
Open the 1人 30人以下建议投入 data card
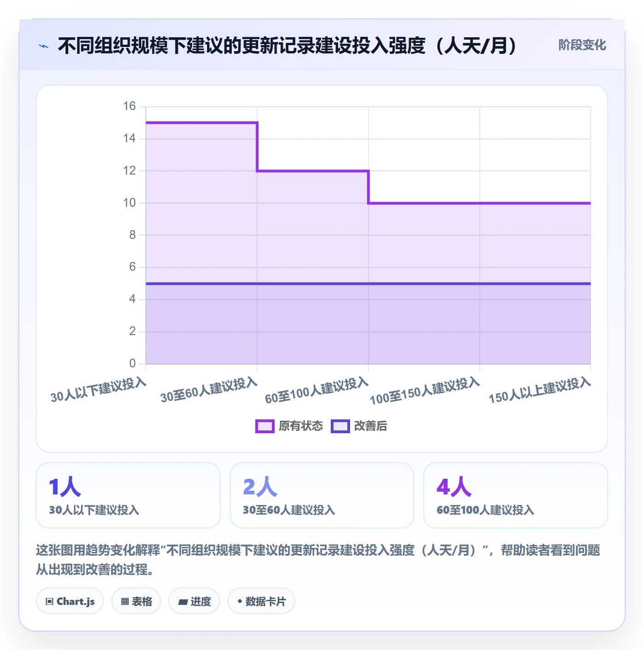point(128,495)
